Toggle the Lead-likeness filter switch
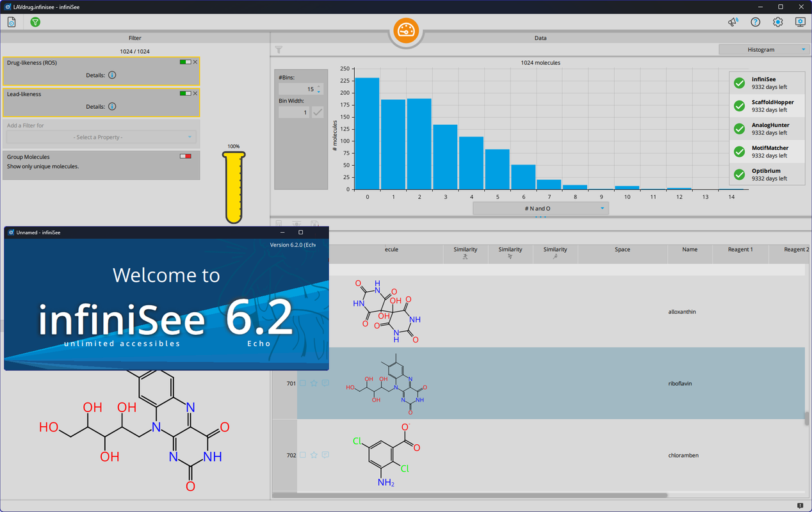812x512 pixels. click(186, 93)
